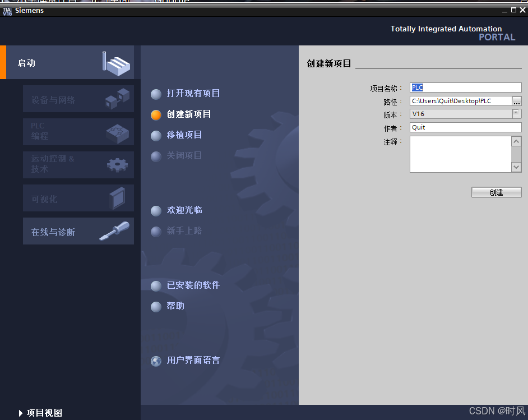Open the PLC 编程 portal
The width and height of the screenshot is (528, 420).
pos(78,132)
